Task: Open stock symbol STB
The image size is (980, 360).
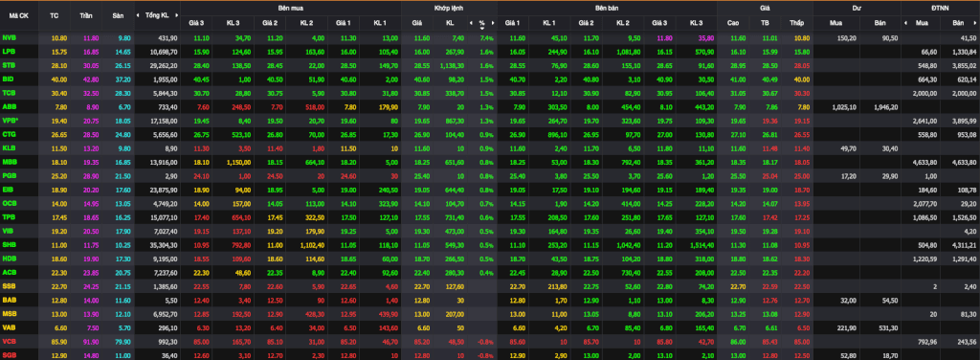Action: (x=9, y=65)
